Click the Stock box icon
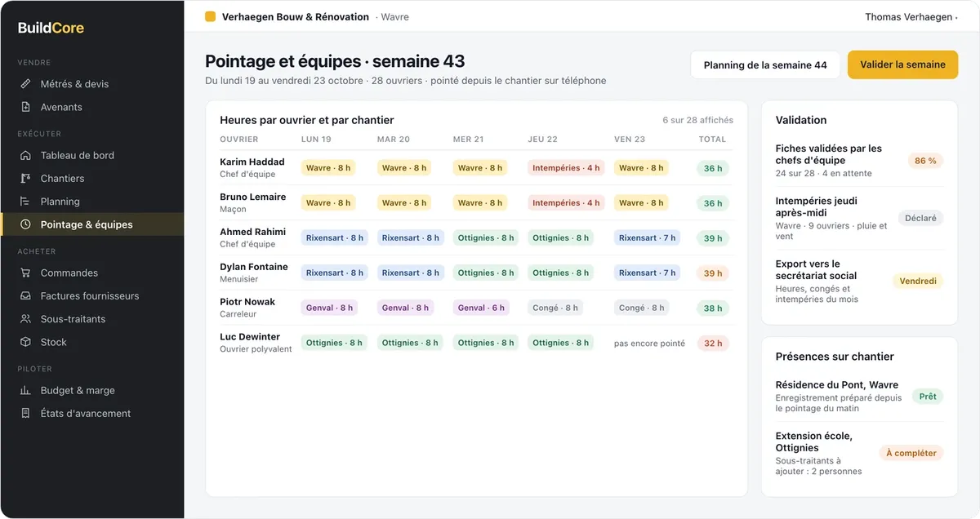This screenshot has width=980, height=519. (x=25, y=342)
